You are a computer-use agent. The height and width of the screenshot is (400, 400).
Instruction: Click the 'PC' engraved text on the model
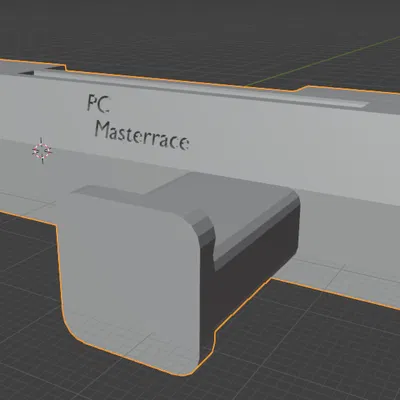coord(98,103)
